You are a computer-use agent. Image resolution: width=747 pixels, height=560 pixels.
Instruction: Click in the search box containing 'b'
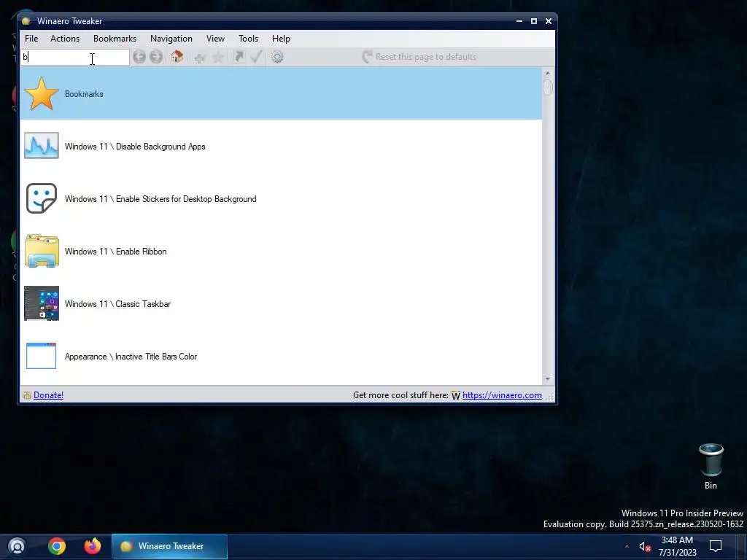[75, 57]
